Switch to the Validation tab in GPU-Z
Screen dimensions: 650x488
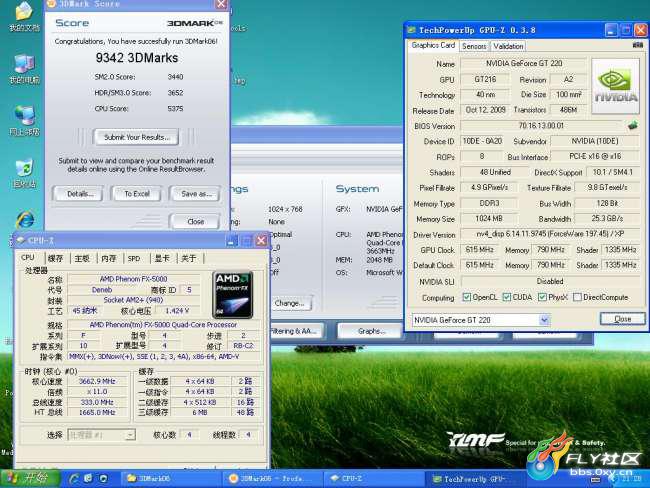[508, 46]
